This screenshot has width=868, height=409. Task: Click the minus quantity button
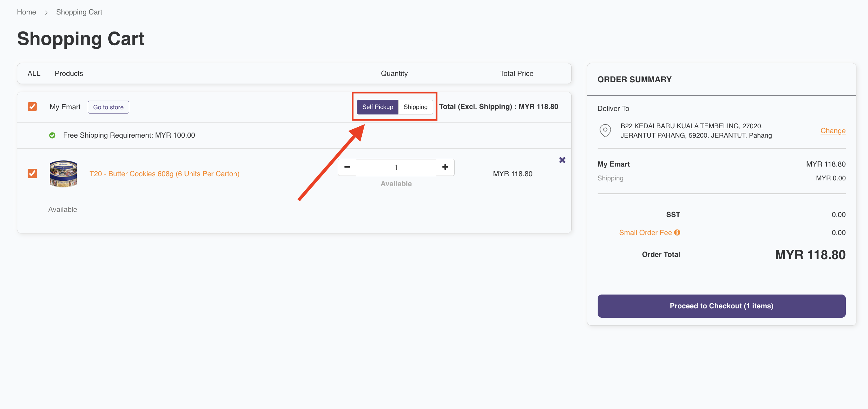tap(347, 167)
